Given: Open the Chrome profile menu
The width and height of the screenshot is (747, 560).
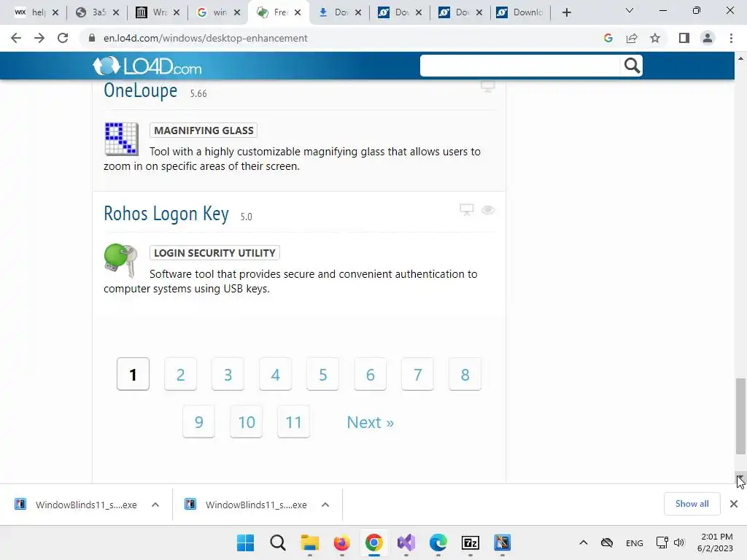Looking at the screenshot, I should point(708,38).
